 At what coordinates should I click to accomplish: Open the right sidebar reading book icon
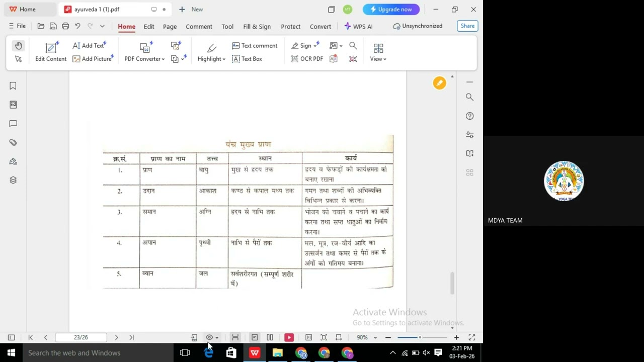(469, 153)
